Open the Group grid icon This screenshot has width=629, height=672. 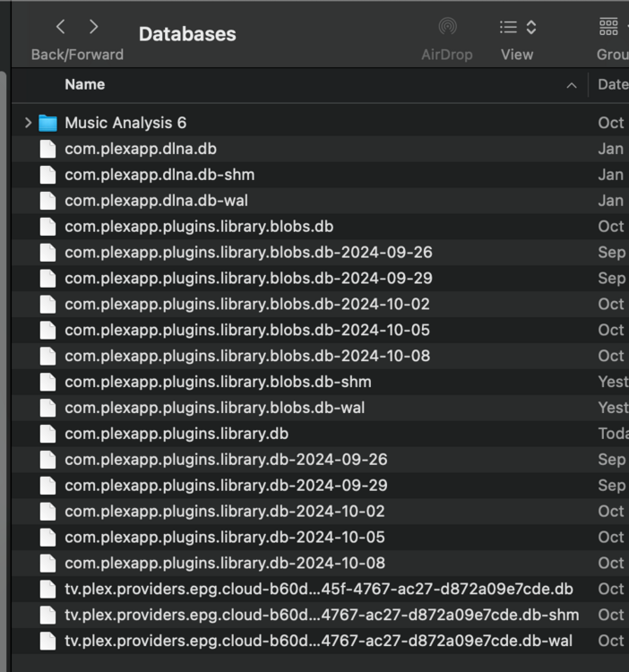click(x=608, y=27)
